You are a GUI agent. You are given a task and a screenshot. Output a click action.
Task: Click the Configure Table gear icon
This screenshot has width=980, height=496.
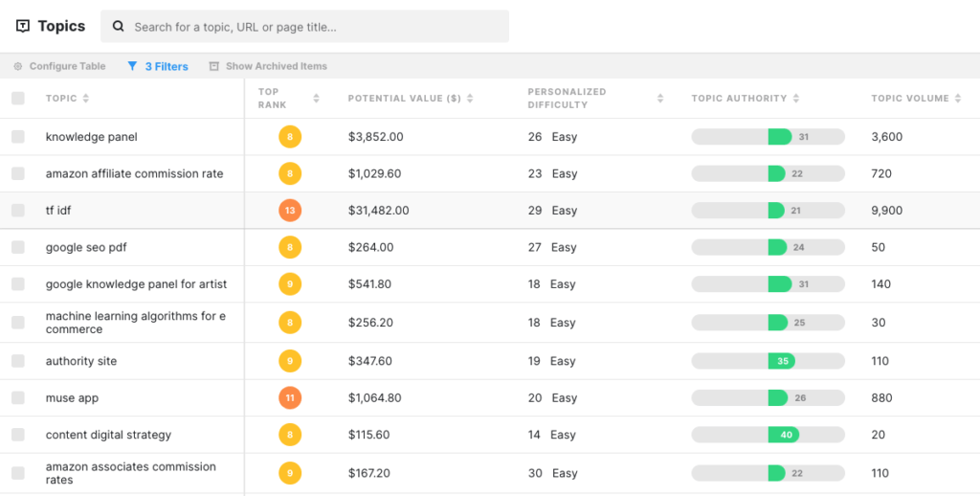(x=18, y=67)
